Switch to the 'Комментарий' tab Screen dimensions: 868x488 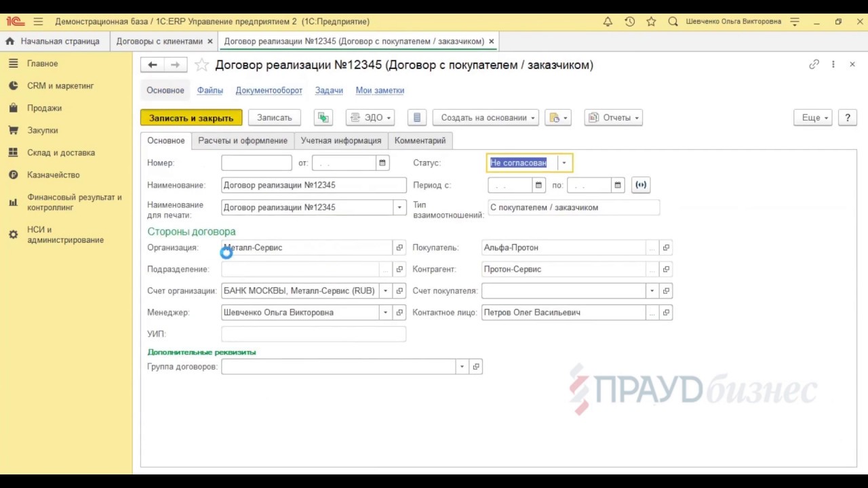(420, 140)
